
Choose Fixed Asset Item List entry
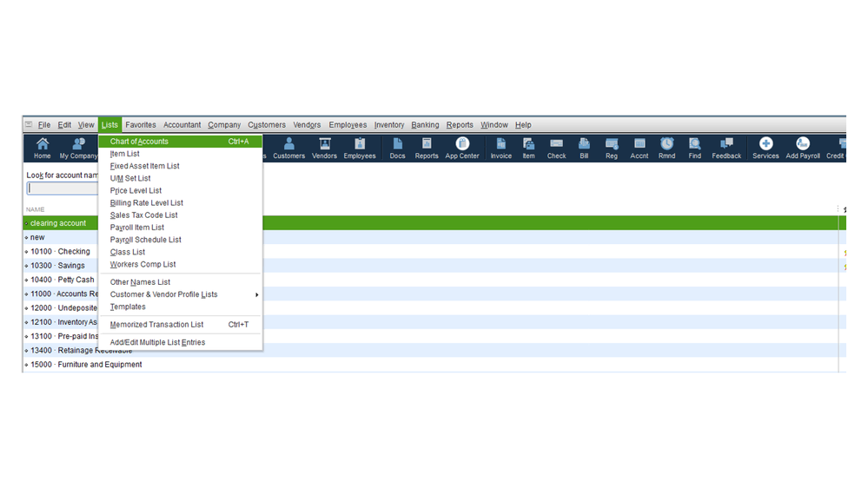pyautogui.click(x=181, y=166)
